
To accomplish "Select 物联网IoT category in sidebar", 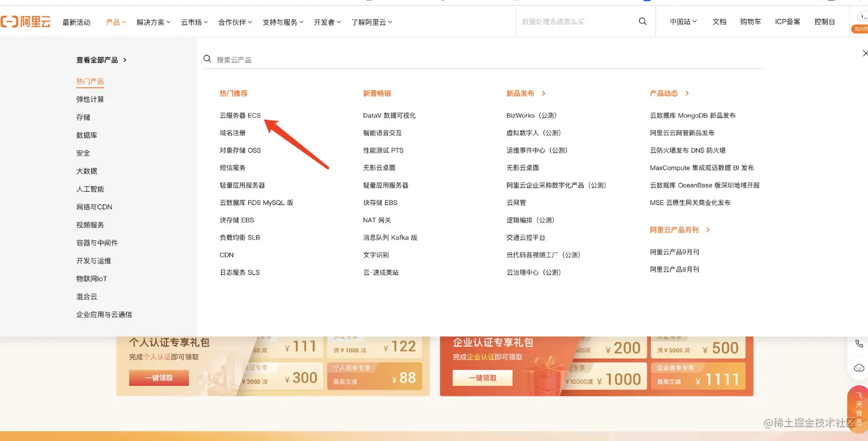I will (92, 278).
